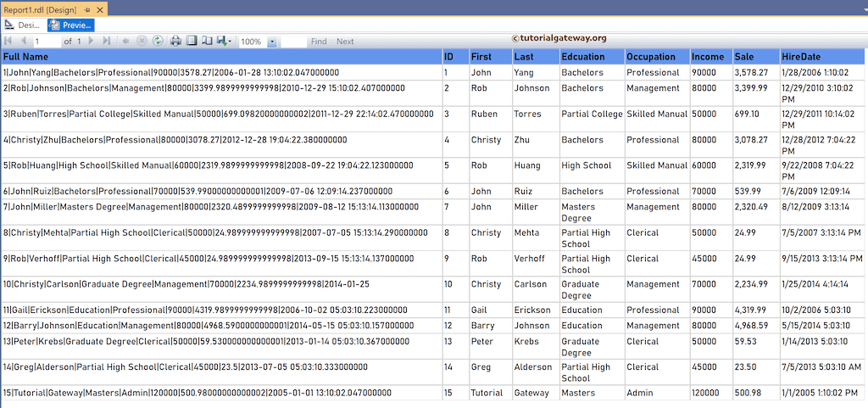Pin the Report1.rdl document tab
868x408 pixels.
(88, 10)
